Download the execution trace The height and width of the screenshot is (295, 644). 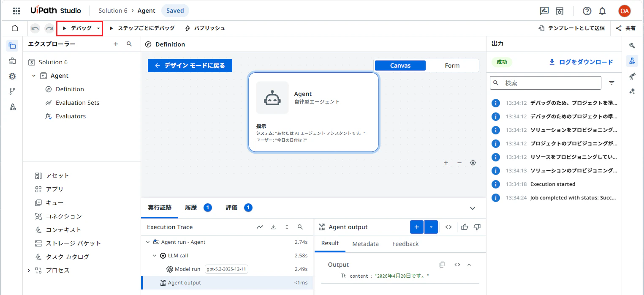pos(273,227)
